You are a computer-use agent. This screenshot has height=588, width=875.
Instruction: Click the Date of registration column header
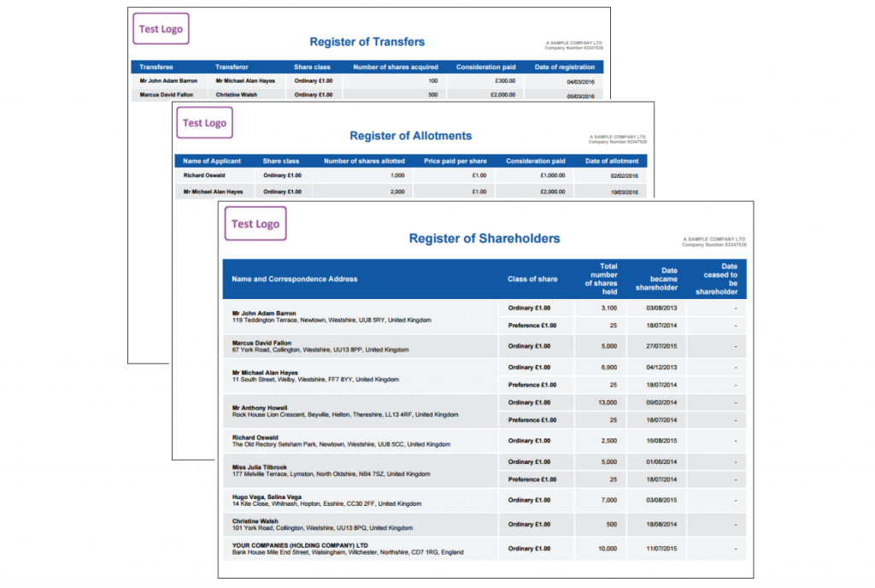click(x=564, y=67)
